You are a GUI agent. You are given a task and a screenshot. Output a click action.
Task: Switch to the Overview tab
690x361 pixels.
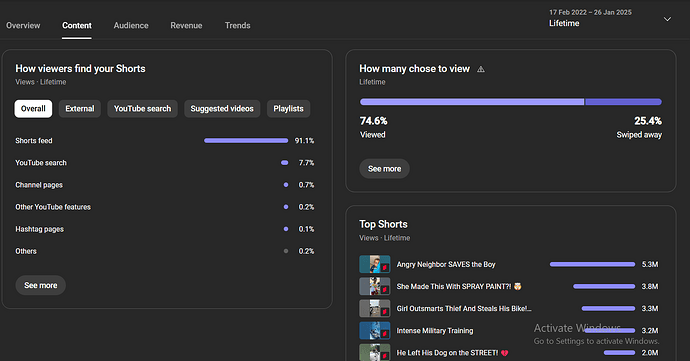23,26
